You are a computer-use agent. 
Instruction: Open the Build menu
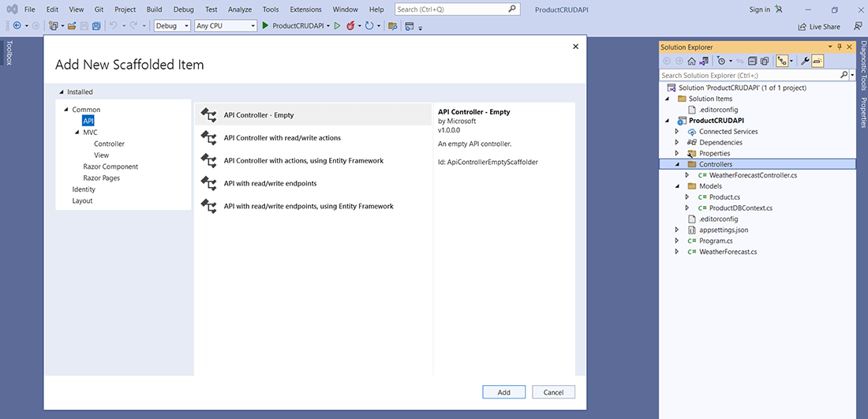154,9
